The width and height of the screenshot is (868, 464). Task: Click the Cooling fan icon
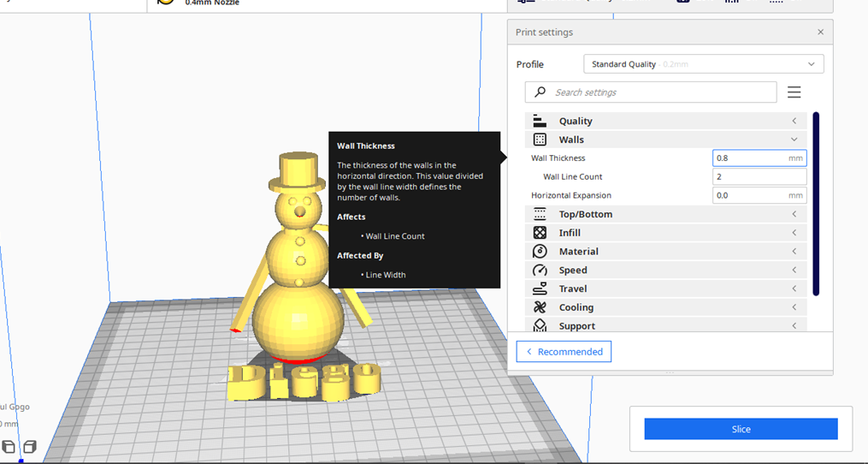[x=539, y=307]
